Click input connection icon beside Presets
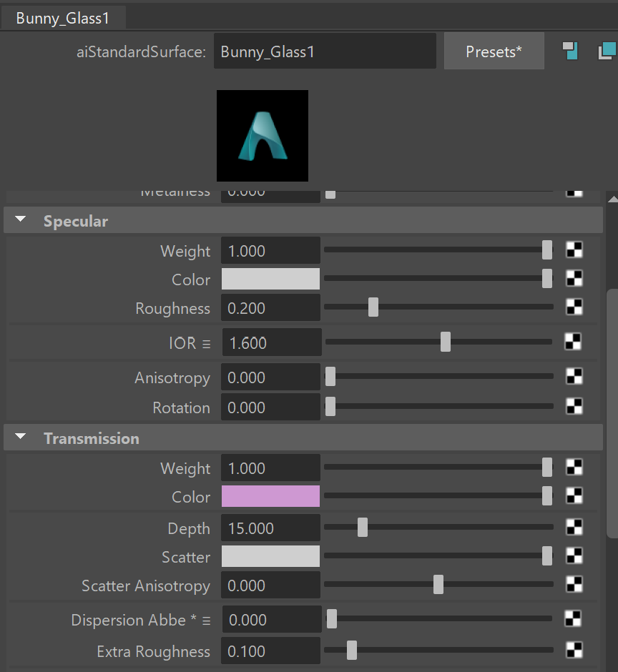Image resolution: width=618 pixels, height=672 pixels. click(x=570, y=51)
